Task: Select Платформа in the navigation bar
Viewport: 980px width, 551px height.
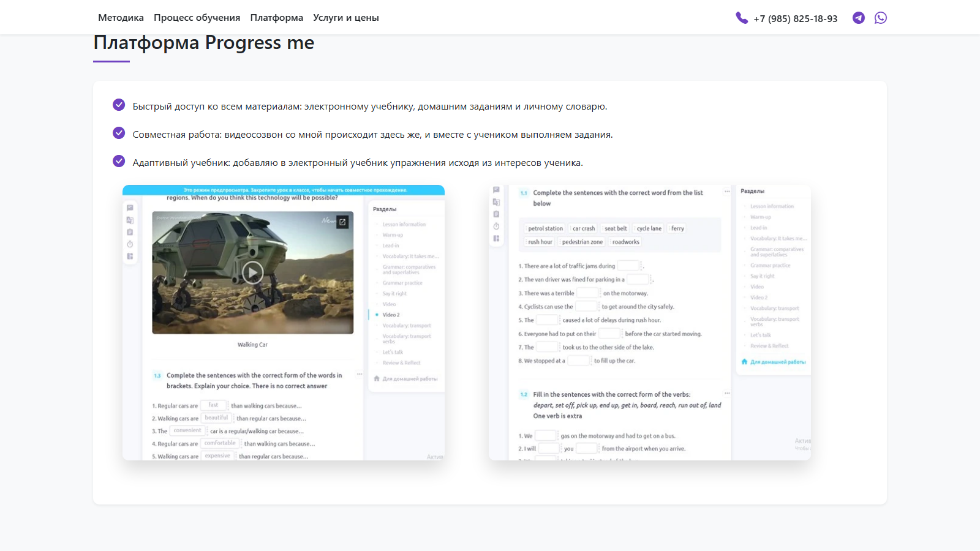Action: pos(276,18)
